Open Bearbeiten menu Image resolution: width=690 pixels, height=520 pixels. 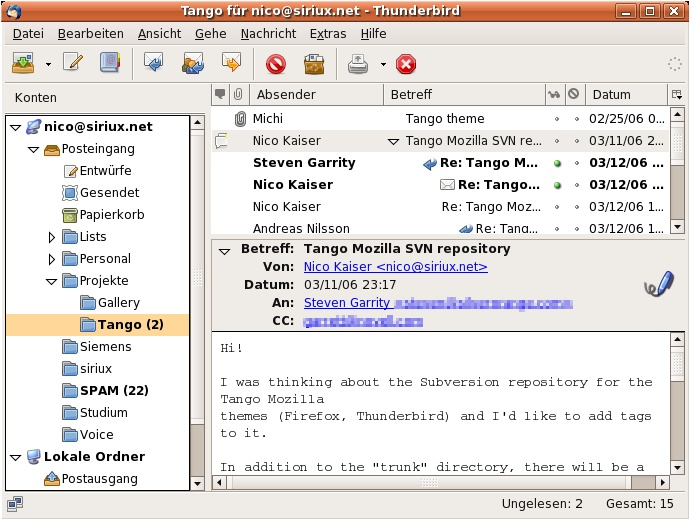coord(91,33)
